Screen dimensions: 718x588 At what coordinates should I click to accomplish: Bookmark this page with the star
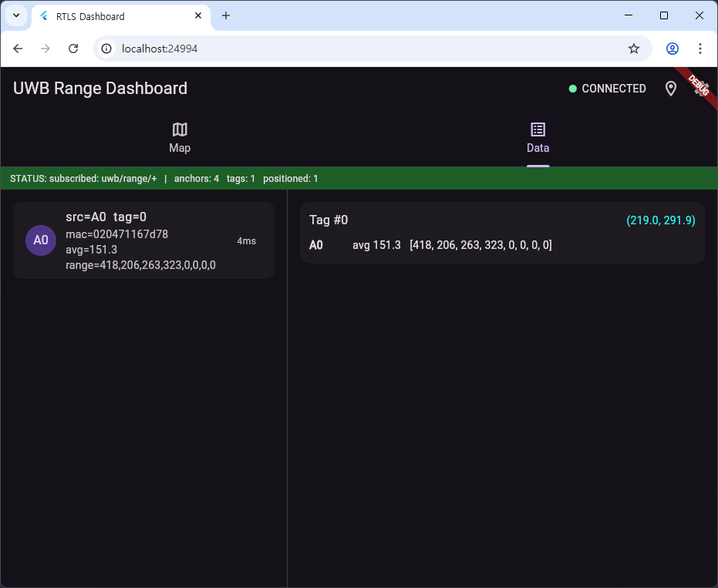[634, 49]
